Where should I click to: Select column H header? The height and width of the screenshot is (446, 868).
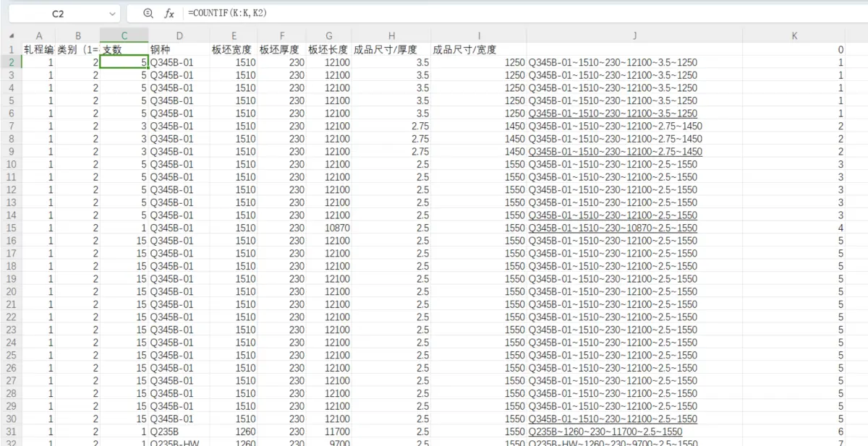(x=391, y=35)
